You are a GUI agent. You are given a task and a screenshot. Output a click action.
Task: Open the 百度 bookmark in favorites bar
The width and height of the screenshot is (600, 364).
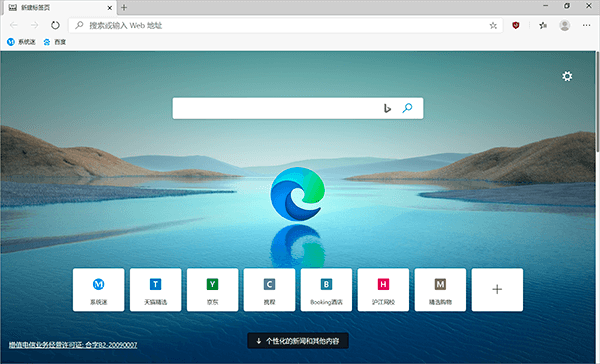(55, 42)
